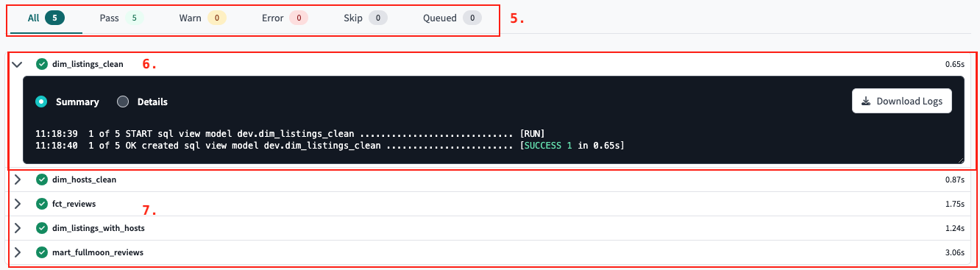Click the count badge on All tab

(54, 18)
